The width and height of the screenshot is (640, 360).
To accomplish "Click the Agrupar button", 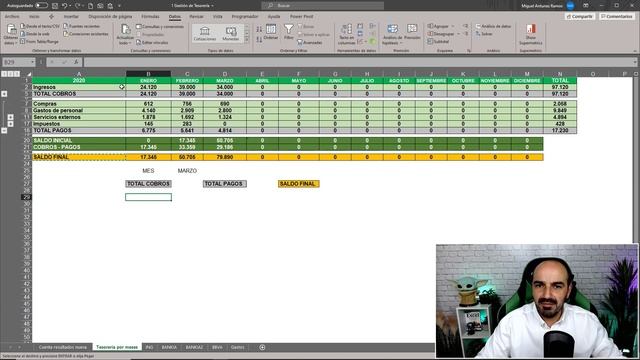I will click(440, 26).
